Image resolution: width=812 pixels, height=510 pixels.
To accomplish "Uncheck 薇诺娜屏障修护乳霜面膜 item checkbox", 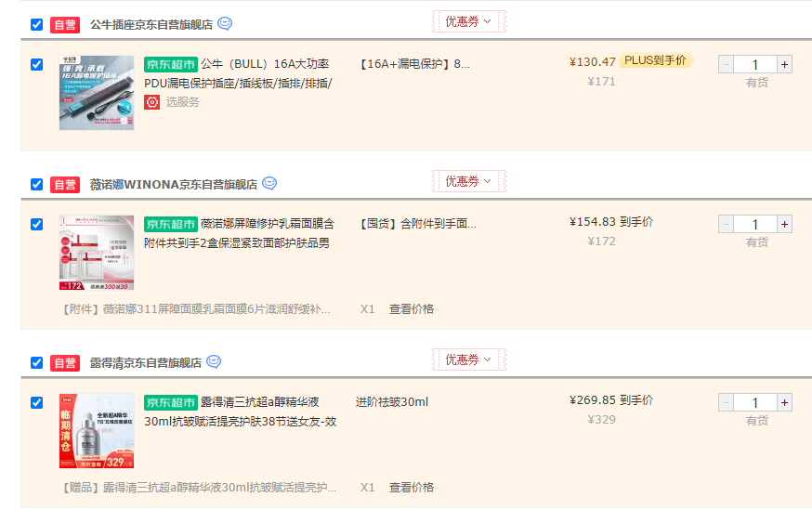I will tap(37, 224).
